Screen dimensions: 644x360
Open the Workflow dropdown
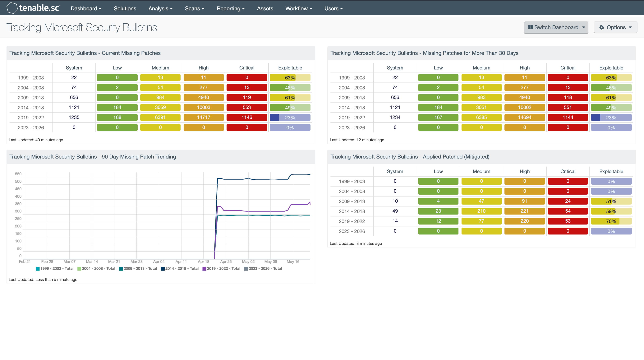tap(299, 8)
